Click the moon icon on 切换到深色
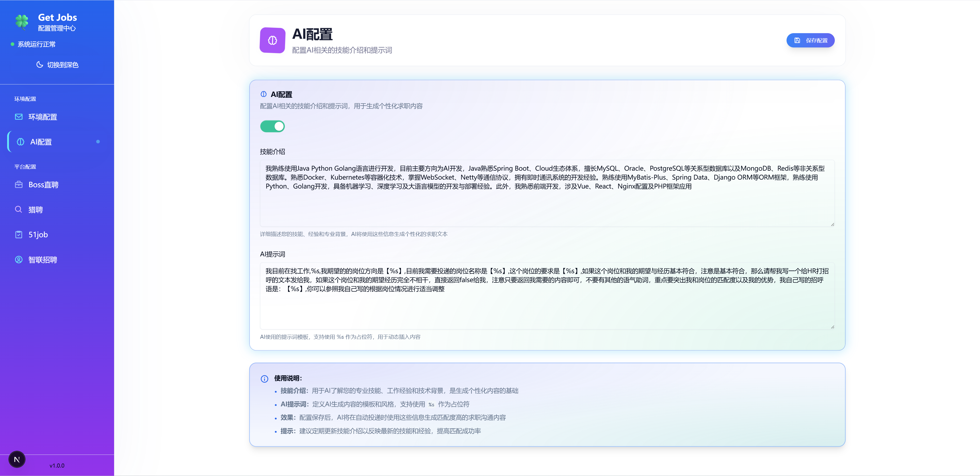This screenshot has width=980, height=476. point(40,65)
